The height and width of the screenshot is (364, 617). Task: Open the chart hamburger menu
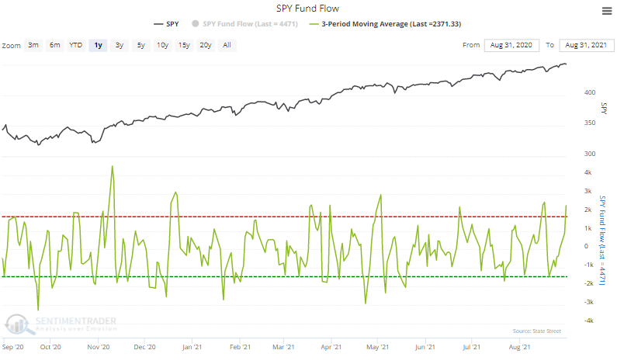pyautogui.click(x=605, y=11)
